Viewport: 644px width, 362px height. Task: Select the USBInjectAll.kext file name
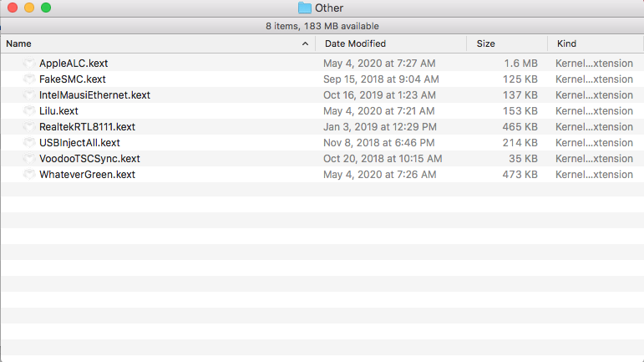[x=79, y=143]
